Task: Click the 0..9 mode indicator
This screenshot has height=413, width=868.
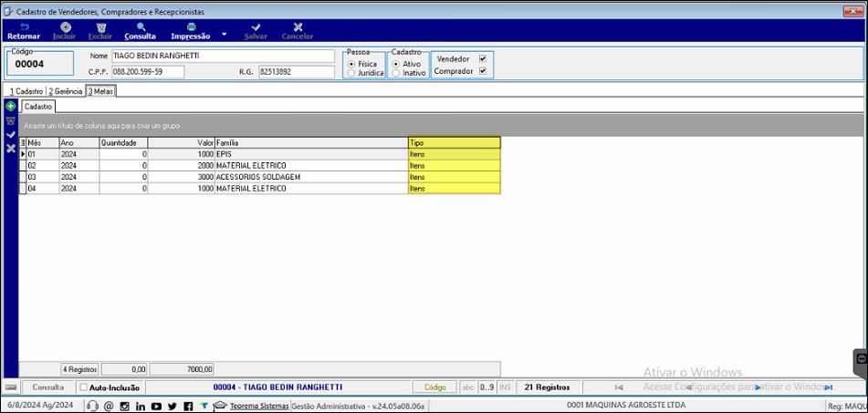Action: click(486, 387)
